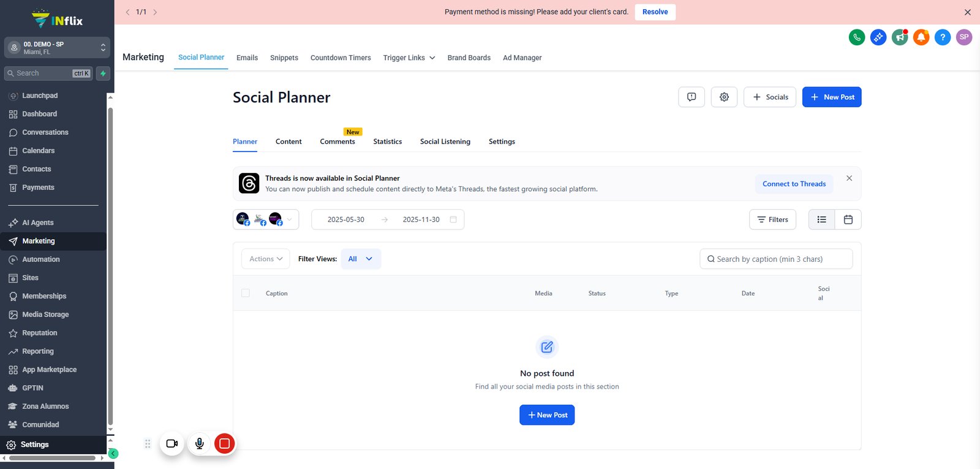Open the Filters button
980x469 pixels.
pyautogui.click(x=772, y=219)
